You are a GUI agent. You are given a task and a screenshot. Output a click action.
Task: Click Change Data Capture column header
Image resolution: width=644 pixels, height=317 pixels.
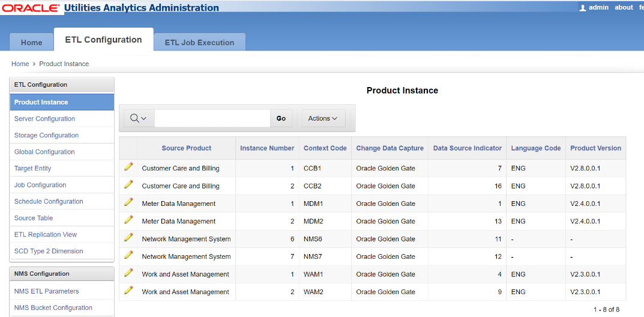390,148
